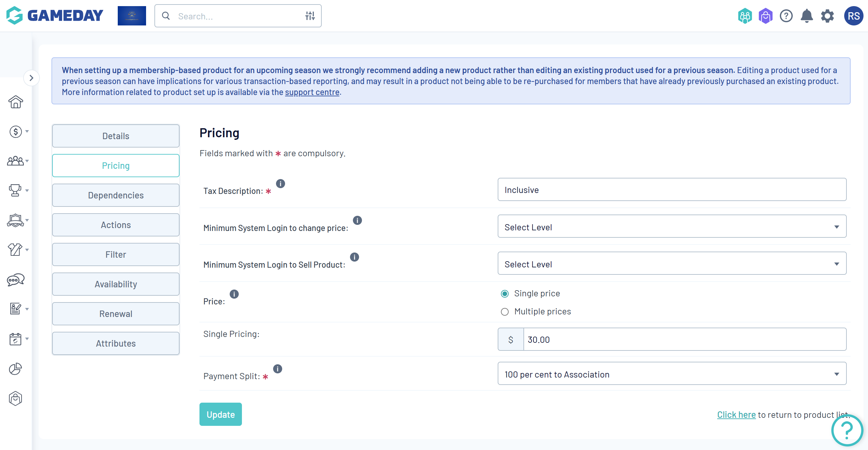Open Minimum System Login to Sell Product dropdown
Viewport: 868px width, 450px height.
(x=671, y=264)
